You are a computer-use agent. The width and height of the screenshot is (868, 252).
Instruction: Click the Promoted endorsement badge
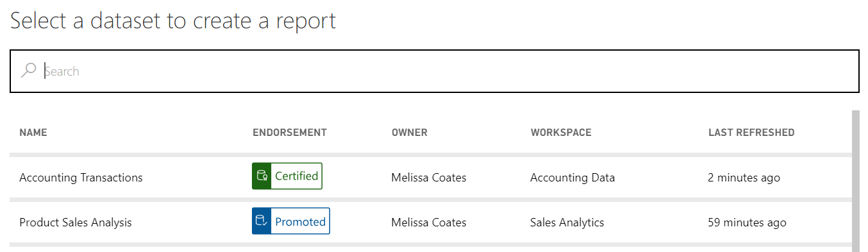click(x=291, y=221)
